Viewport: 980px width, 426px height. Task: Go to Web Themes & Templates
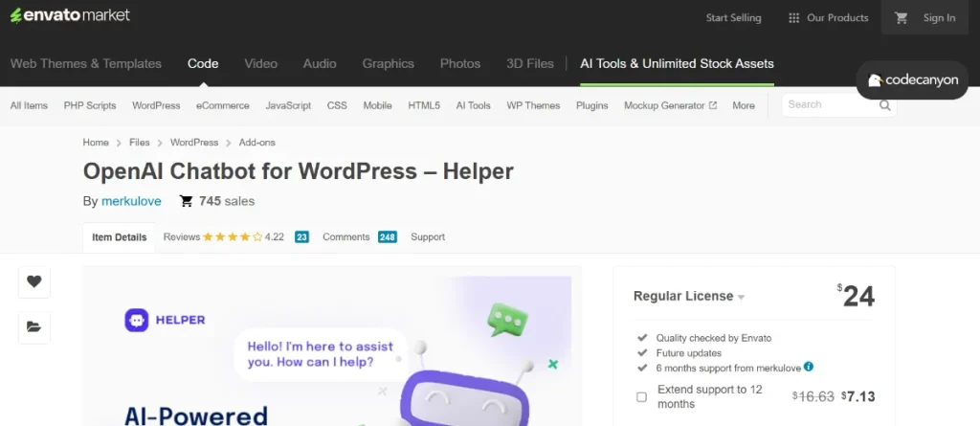[x=85, y=64]
